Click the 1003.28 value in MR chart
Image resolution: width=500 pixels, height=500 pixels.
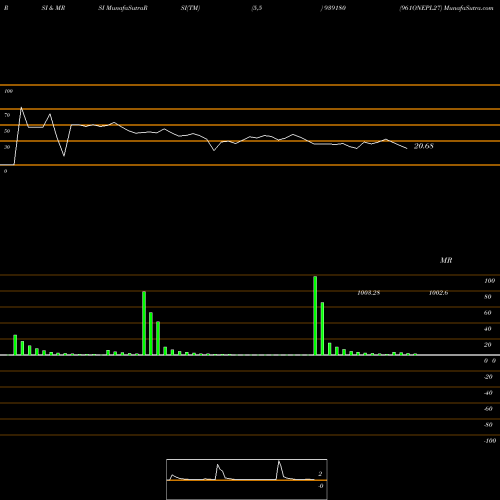[x=368, y=293]
